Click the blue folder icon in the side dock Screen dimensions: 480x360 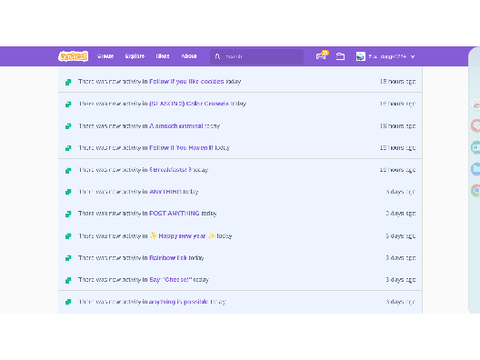pos(476,169)
